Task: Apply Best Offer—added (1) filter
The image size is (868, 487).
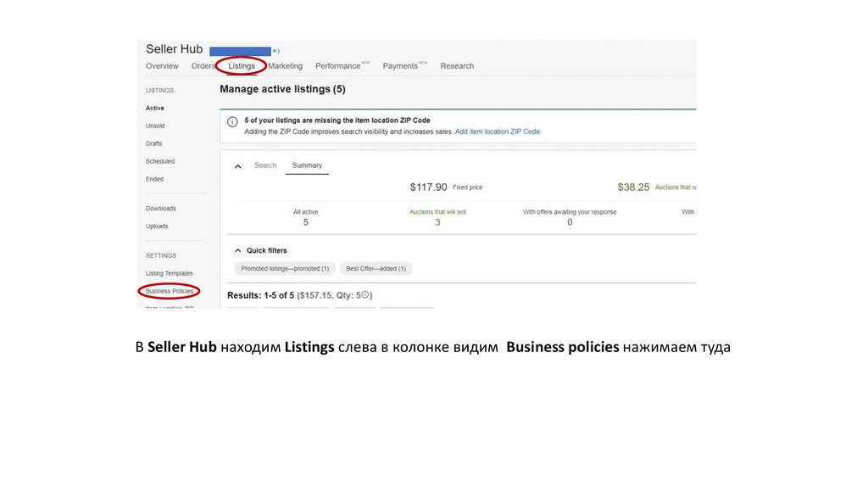Action: (x=376, y=269)
